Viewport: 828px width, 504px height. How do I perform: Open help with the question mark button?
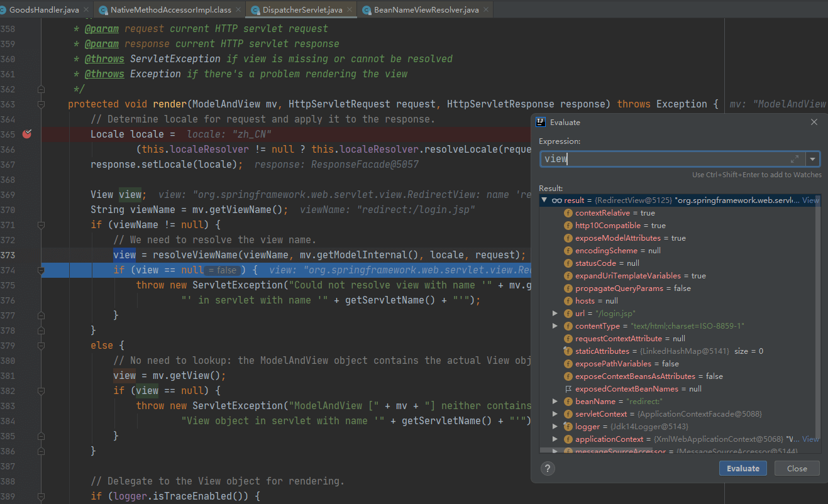coord(548,468)
